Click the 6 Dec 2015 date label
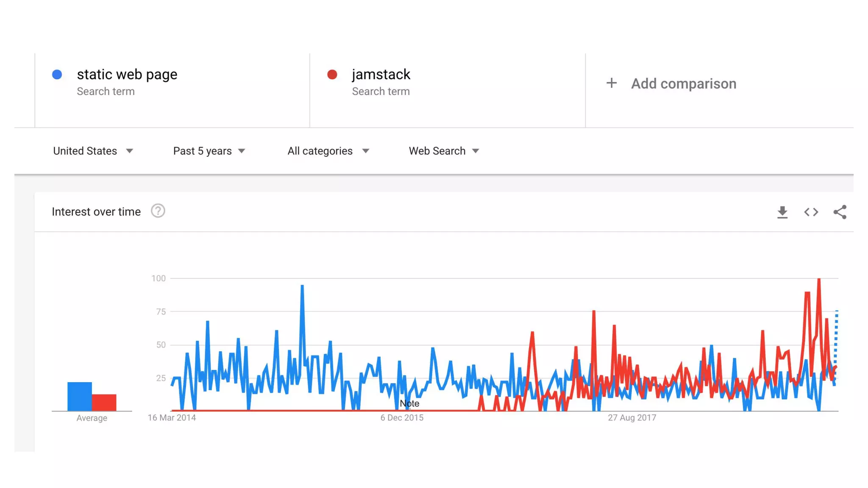Screen dimensions: 868x488 click(402, 418)
